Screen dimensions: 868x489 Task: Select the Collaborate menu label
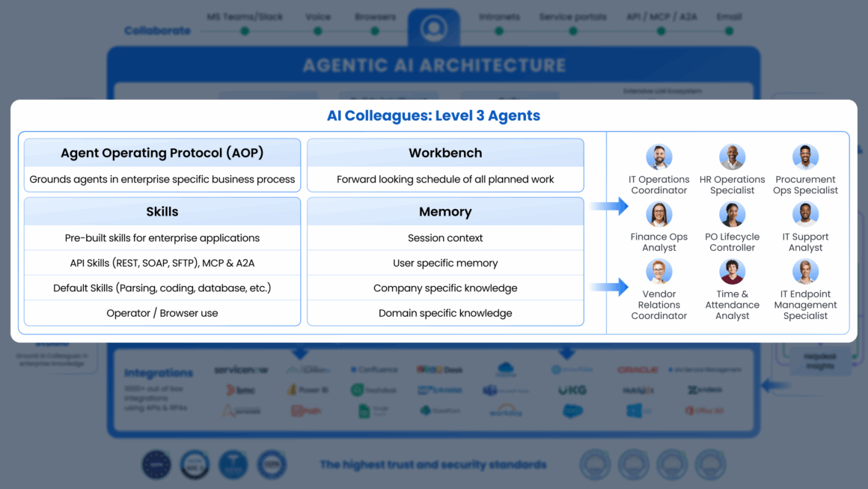coord(157,31)
